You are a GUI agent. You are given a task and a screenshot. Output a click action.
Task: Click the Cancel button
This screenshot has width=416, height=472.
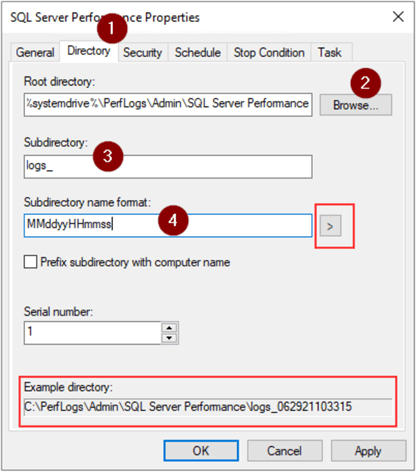285,451
